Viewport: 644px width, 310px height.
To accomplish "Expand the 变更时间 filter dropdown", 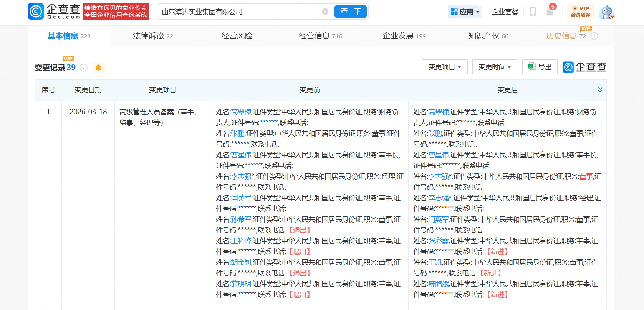I will point(494,67).
